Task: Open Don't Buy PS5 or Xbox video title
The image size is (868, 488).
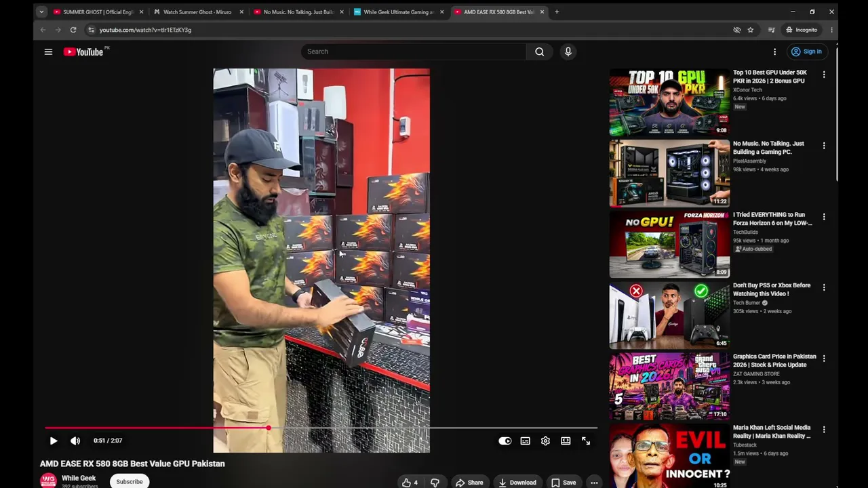Action: pos(772,289)
